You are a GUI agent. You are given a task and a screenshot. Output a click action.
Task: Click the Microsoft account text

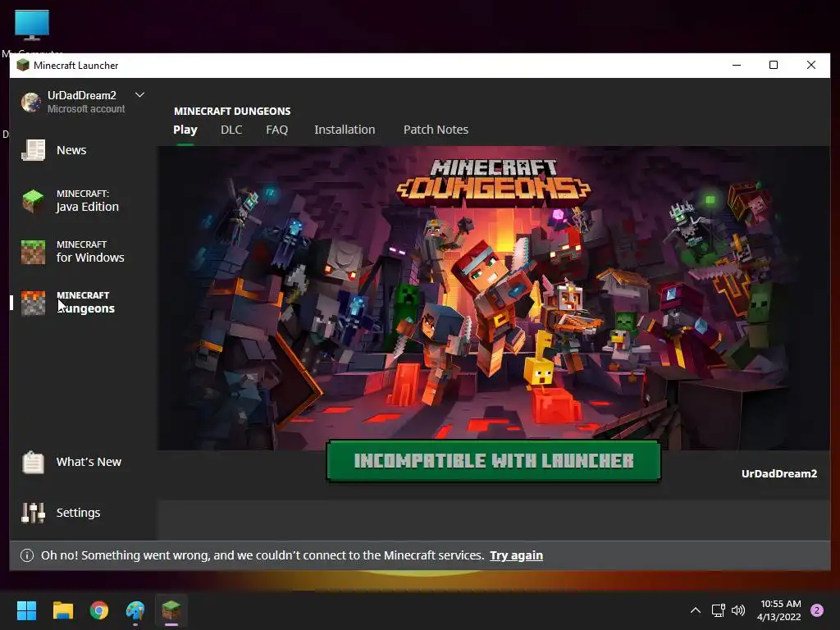pos(86,109)
